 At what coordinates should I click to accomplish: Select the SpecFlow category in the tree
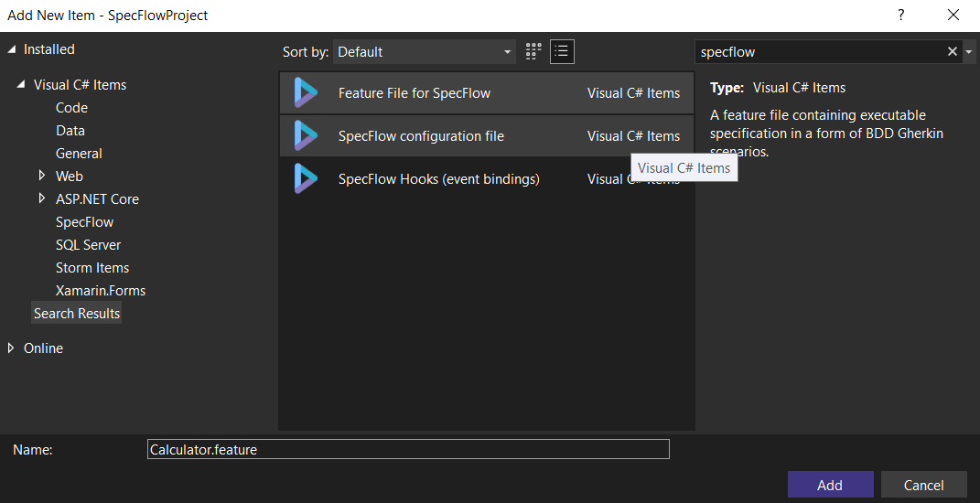click(84, 222)
